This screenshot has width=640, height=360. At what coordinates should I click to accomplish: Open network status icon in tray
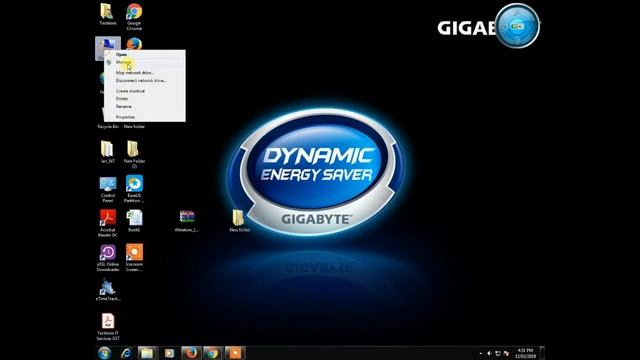coord(498,353)
